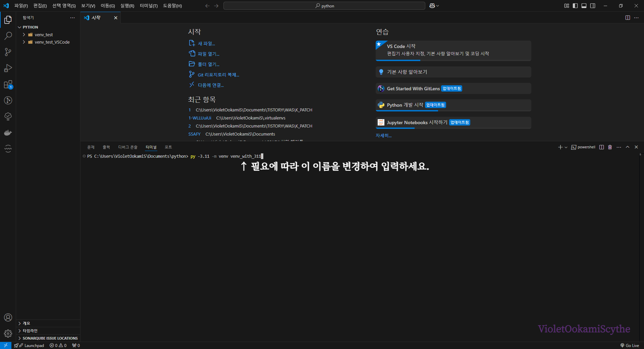Expand the 타임라인 timeline section
Viewport: 644px width, 349px height.
[x=30, y=331]
